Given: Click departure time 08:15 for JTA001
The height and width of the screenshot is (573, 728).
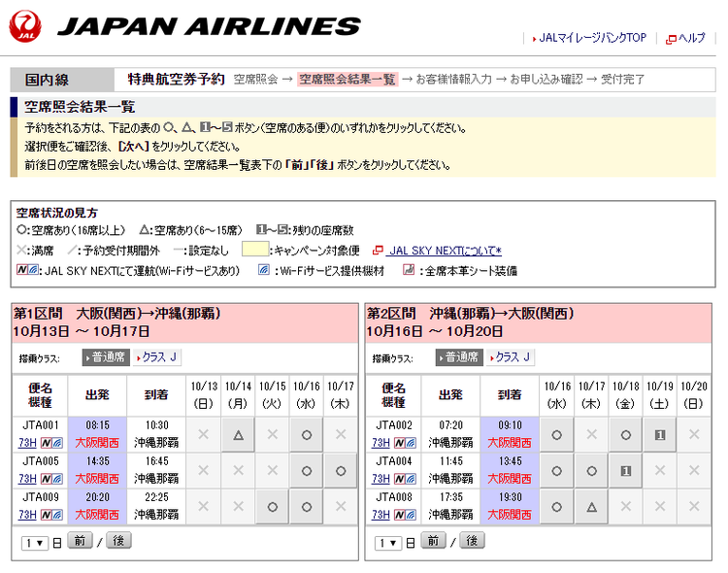Looking at the screenshot, I should (x=97, y=425).
